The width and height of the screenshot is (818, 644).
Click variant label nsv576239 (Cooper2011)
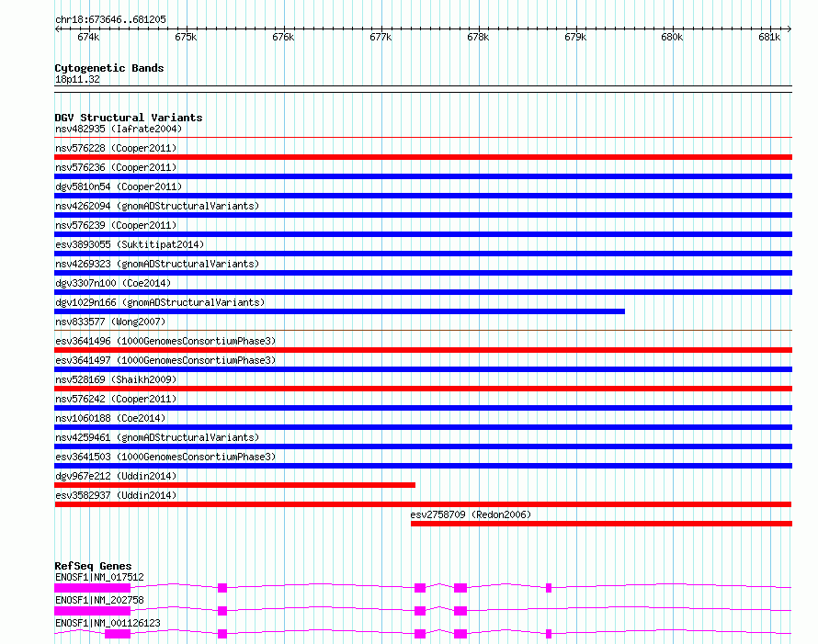coord(116,225)
